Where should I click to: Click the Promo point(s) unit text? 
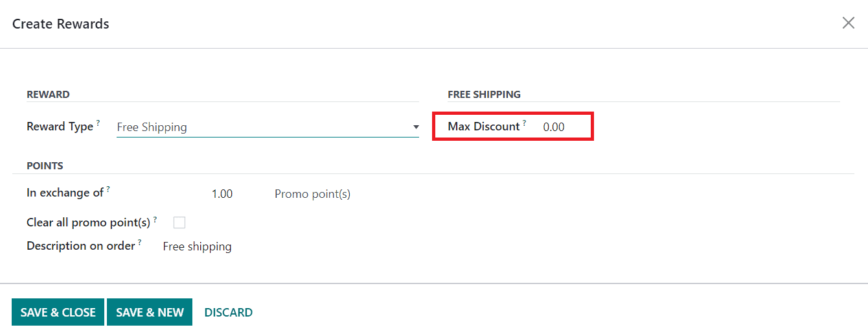[x=312, y=194]
